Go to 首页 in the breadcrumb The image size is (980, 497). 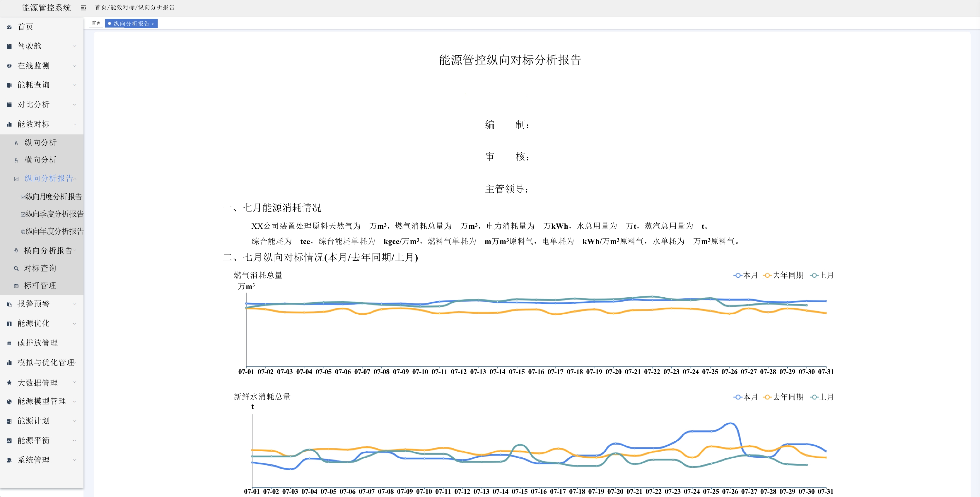pos(101,8)
